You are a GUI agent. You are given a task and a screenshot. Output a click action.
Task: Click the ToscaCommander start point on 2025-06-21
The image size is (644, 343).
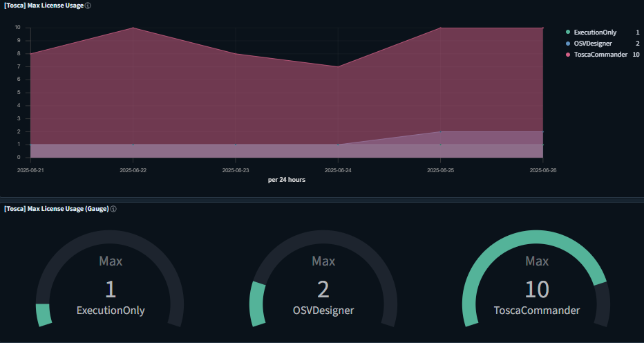click(x=31, y=53)
